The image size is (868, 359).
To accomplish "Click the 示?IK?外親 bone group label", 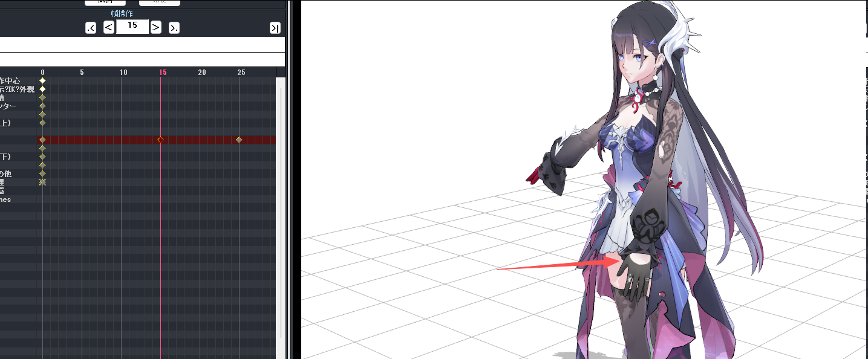I will pyautogui.click(x=17, y=89).
